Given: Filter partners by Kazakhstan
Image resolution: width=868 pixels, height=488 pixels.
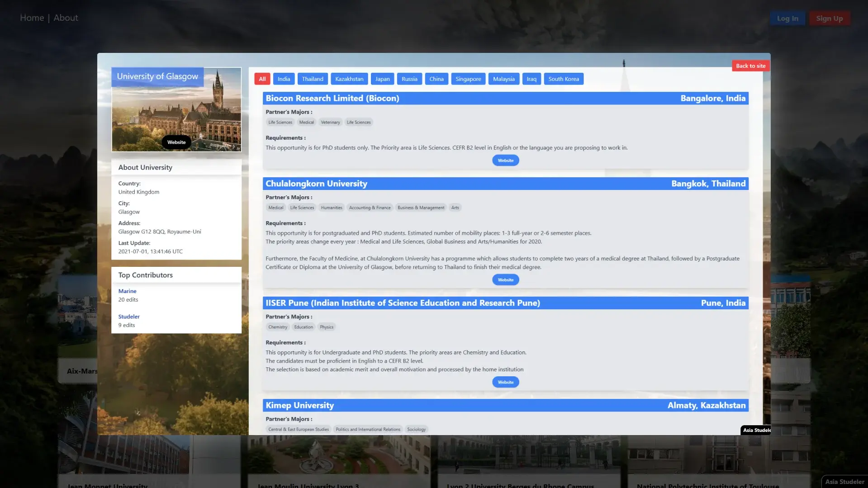Looking at the screenshot, I should pyautogui.click(x=349, y=79).
